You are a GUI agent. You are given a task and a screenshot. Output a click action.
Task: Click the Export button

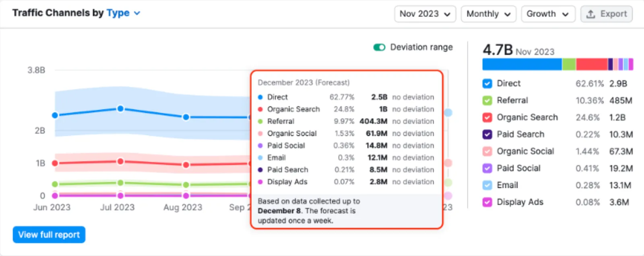click(607, 14)
